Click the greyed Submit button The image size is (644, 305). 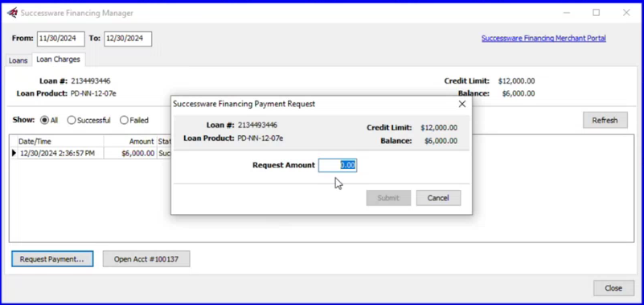[x=388, y=198]
